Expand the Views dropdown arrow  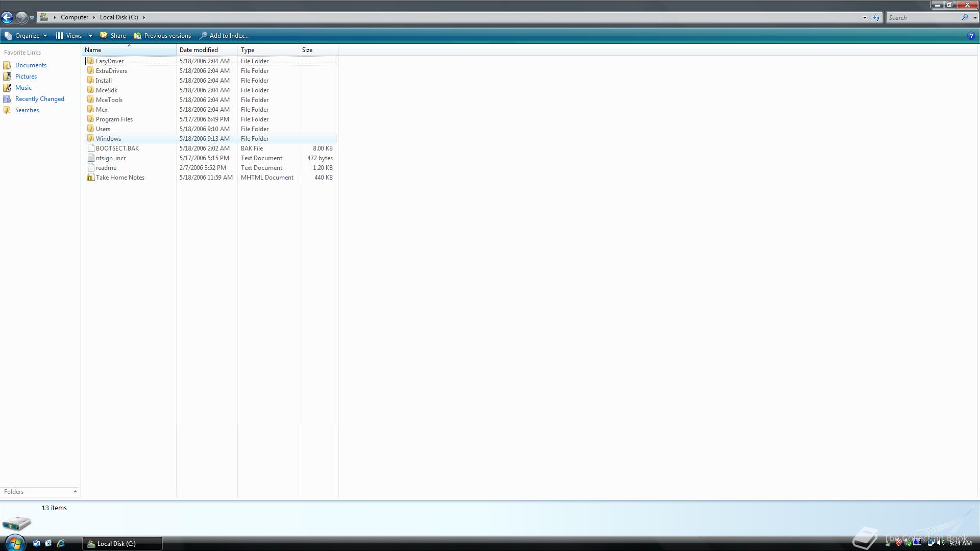point(90,36)
